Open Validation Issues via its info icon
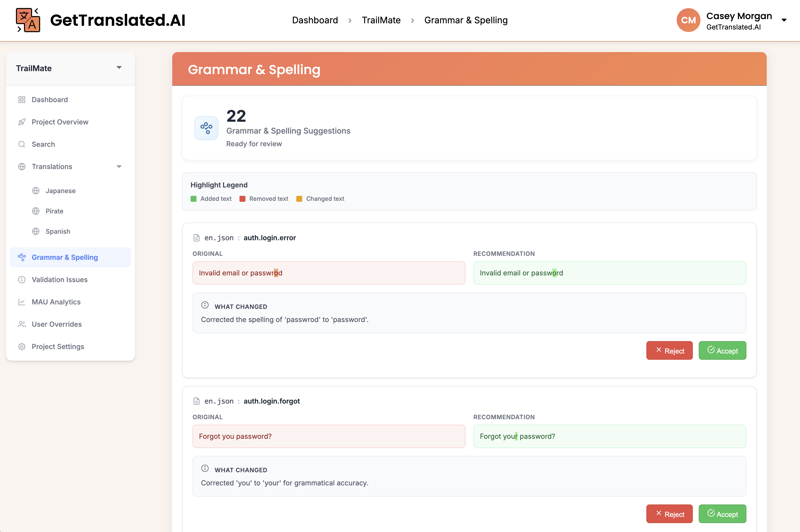 pos(22,280)
